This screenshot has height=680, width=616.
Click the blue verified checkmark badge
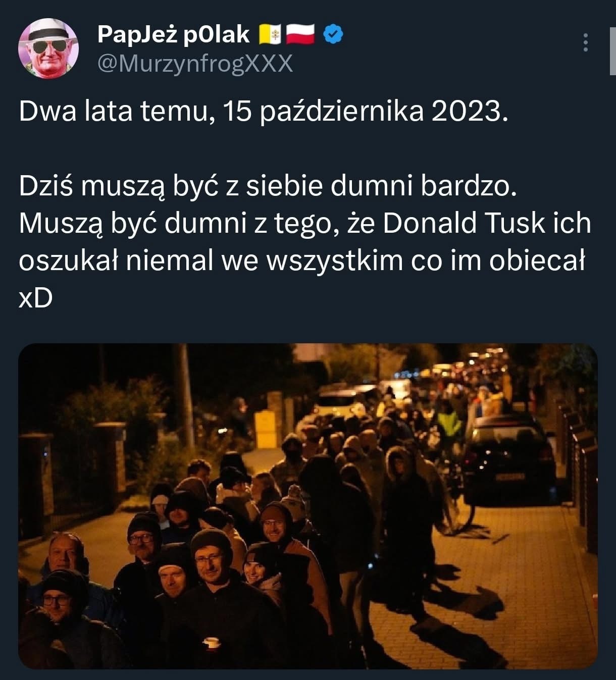[x=333, y=34]
